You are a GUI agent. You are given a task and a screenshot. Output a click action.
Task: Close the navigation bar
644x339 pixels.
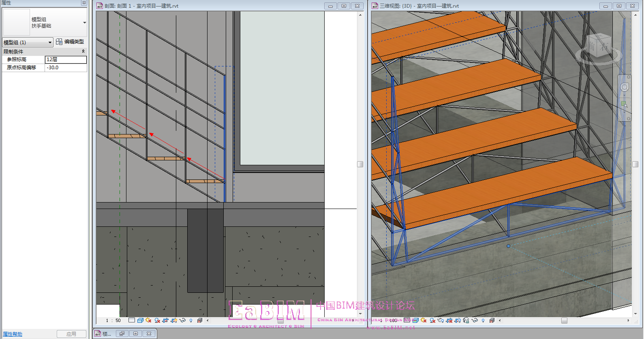pos(629,77)
